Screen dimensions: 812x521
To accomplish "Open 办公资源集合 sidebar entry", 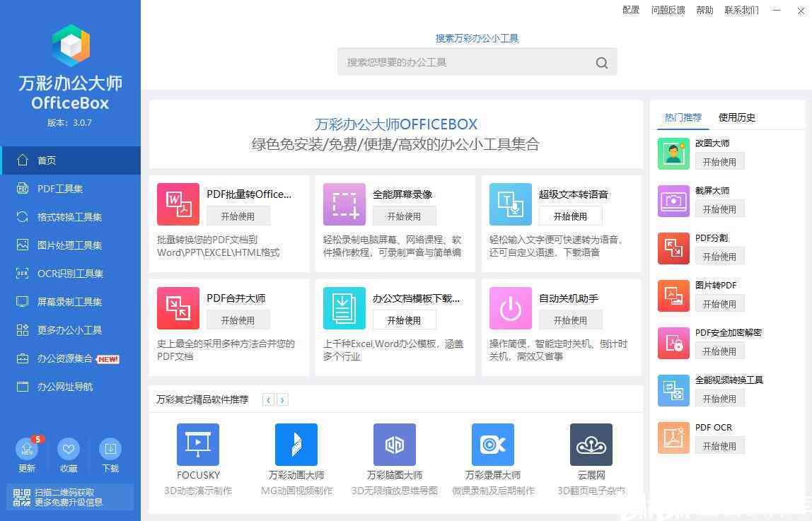I will (x=71, y=358).
